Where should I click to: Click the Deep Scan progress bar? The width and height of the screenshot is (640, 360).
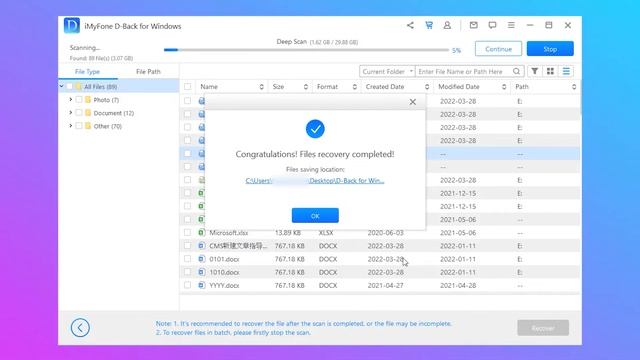point(306,50)
